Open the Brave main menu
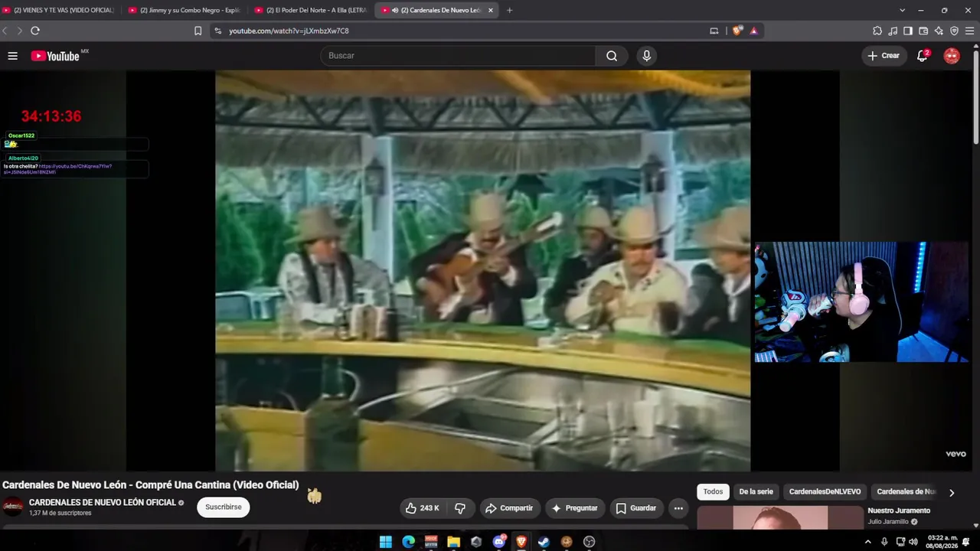 pos(970,31)
